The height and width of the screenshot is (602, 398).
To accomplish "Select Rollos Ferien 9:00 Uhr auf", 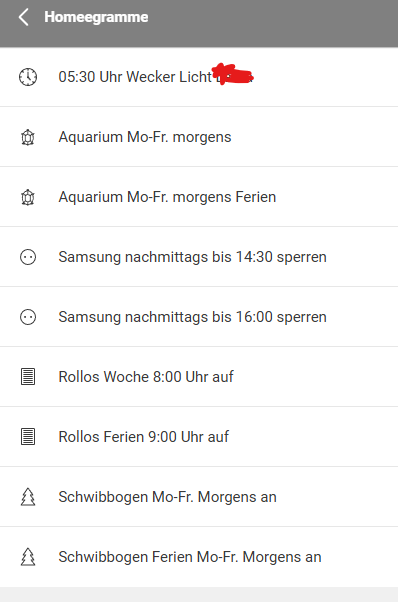I will click(x=199, y=437).
